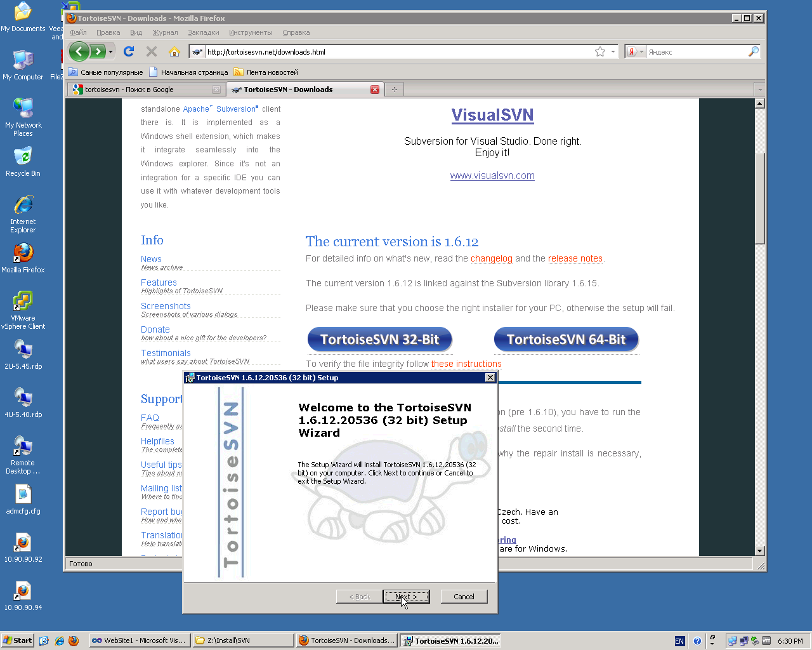Select VMware vSphere Client desktop icon
The height and width of the screenshot is (650, 812).
23,310
